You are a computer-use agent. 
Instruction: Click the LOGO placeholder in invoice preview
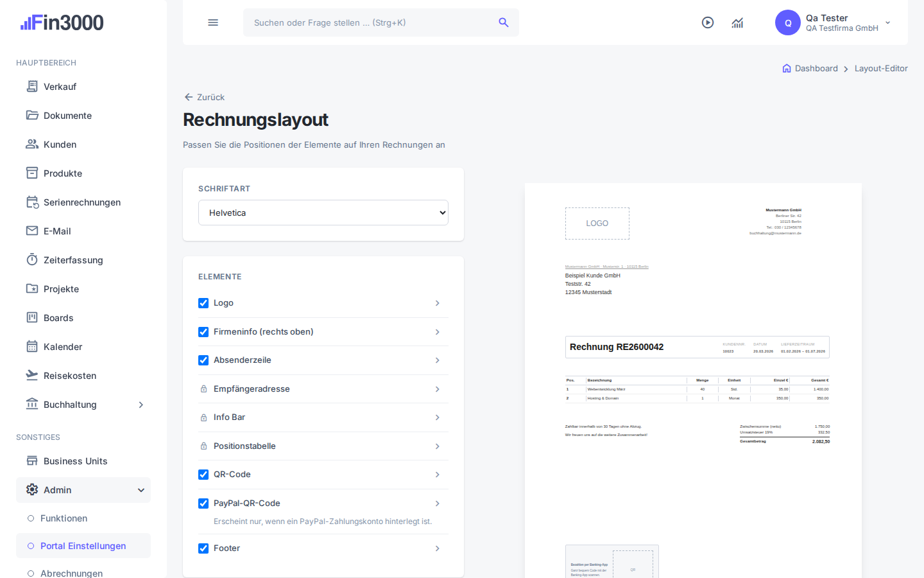click(x=597, y=223)
